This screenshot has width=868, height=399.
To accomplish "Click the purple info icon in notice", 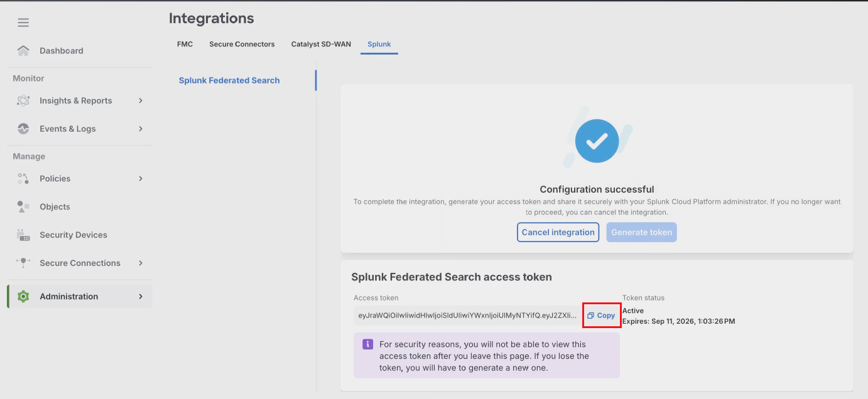I will pyautogui.click(x=368, y=344).
